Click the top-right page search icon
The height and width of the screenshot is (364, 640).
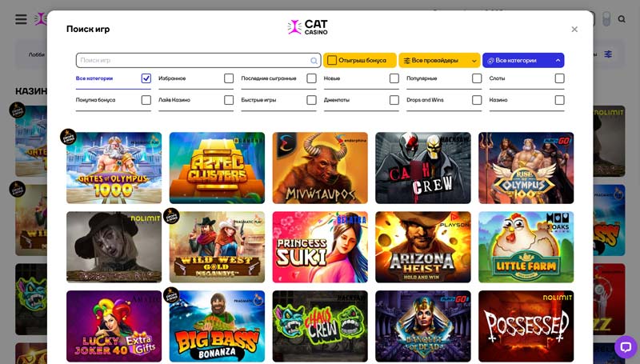622,19
